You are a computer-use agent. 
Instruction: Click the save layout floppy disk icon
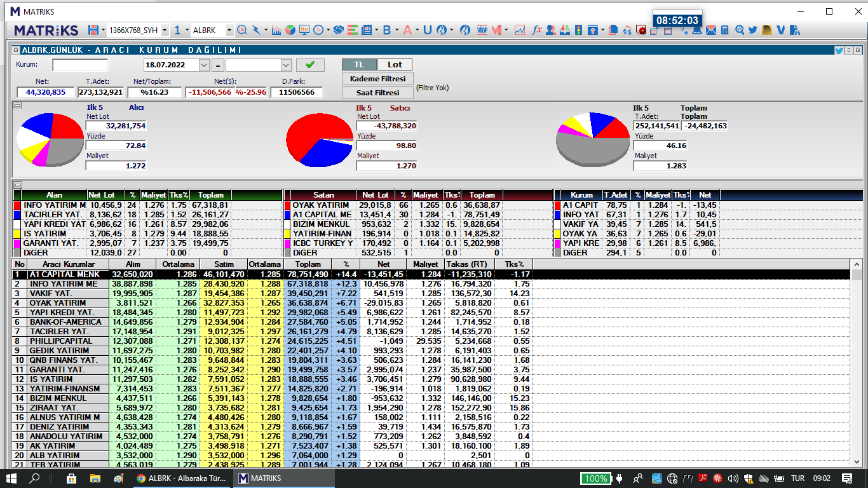[x=93, y=30]
